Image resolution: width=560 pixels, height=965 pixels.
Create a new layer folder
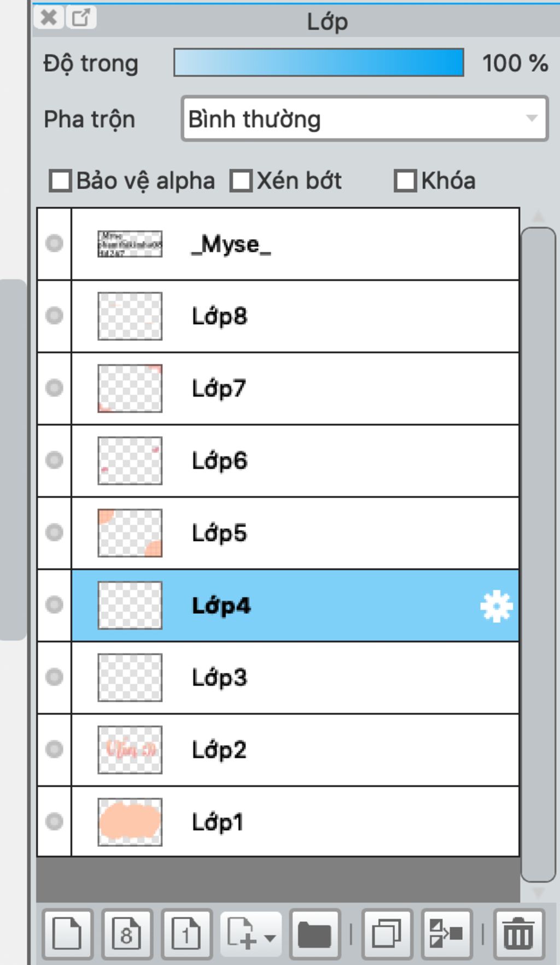pos(314,934)
